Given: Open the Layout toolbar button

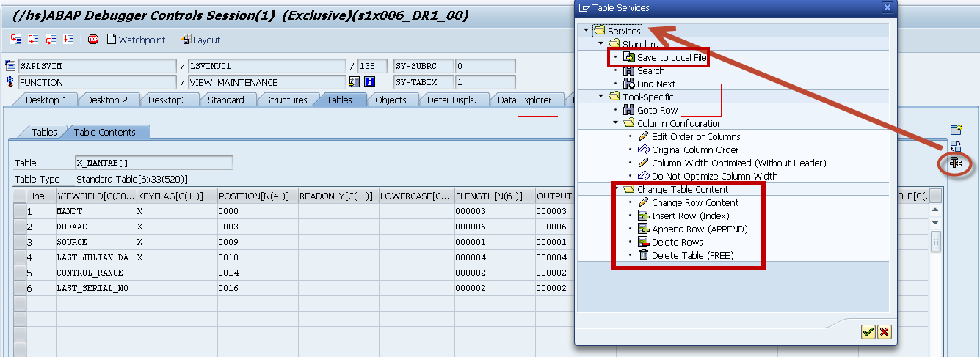Looking at the screenshot, I should (x=200, y=40).
